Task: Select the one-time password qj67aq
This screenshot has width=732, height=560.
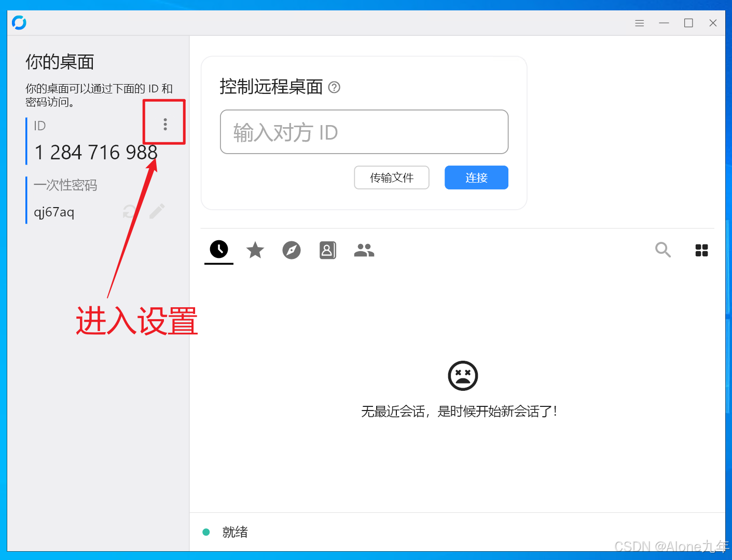Action: [54, 212]
